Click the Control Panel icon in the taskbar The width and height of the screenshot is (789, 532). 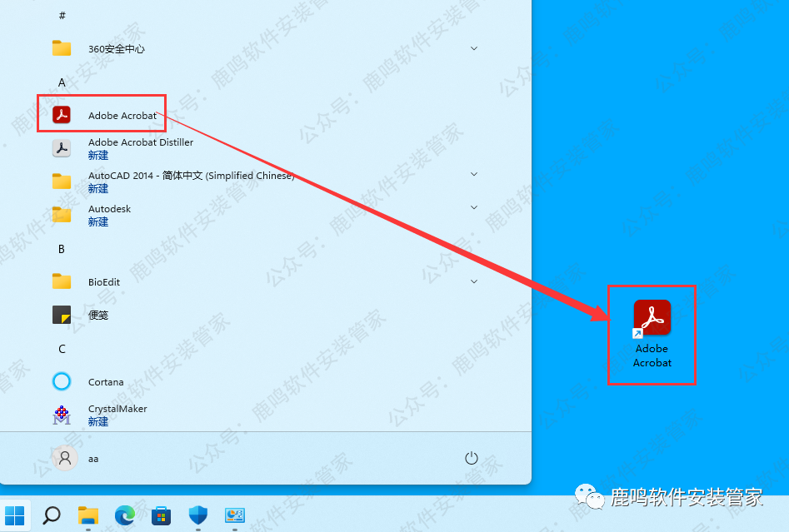pyautogui.click(x=235, y=515)
